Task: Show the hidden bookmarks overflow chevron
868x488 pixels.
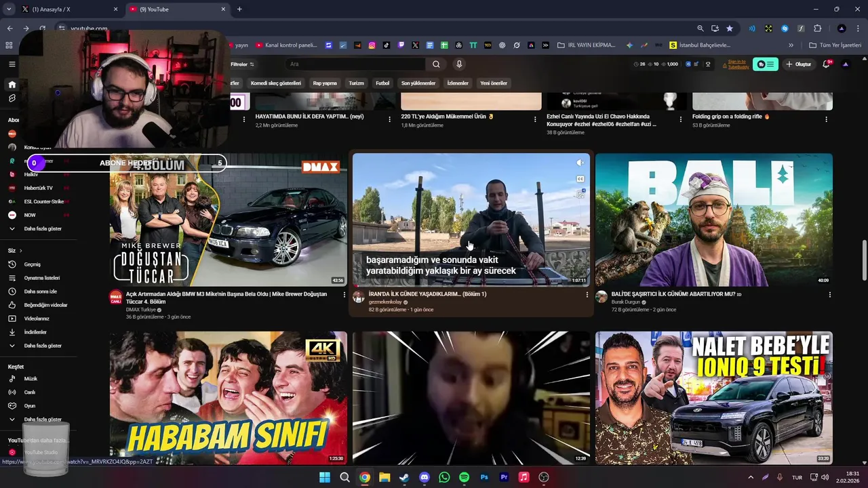Action: tap(791, 45)
